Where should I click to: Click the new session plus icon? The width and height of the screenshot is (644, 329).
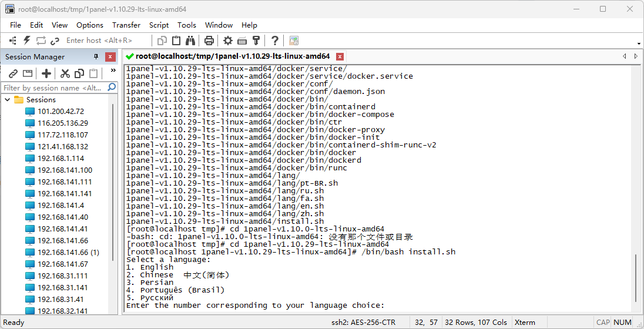coord(46,73)
